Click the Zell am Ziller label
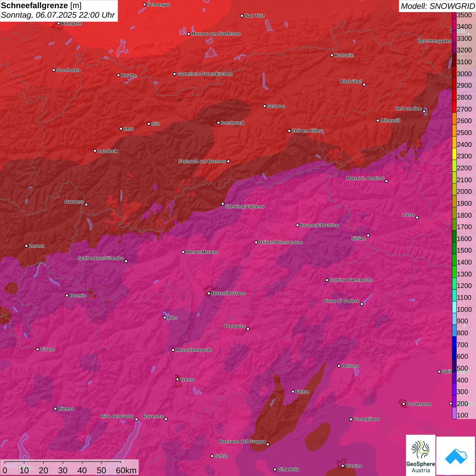This screenshot has width=476, height=476. (307, 131)
